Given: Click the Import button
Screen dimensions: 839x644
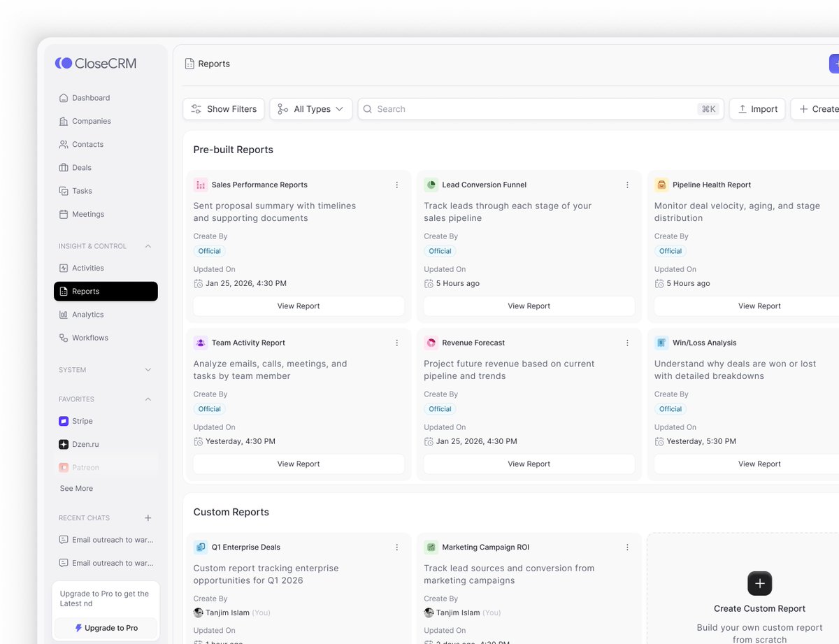Looking at the screenshot, I should tap(757, 109).
